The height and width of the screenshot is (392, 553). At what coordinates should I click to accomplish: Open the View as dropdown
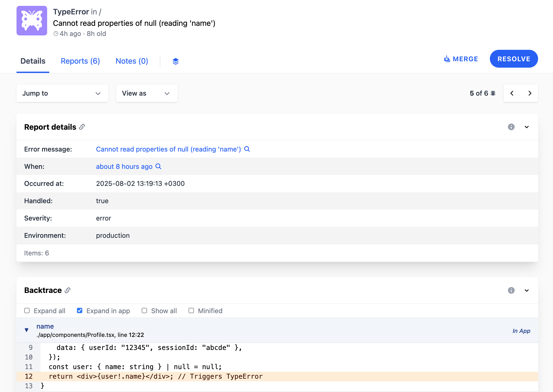[x=147, y=93]
